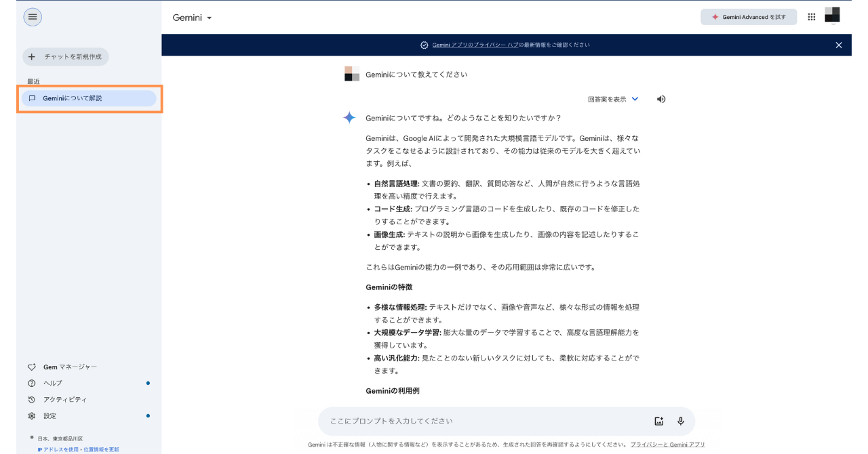Click 位置情報を更新 location link

point(101,449)
